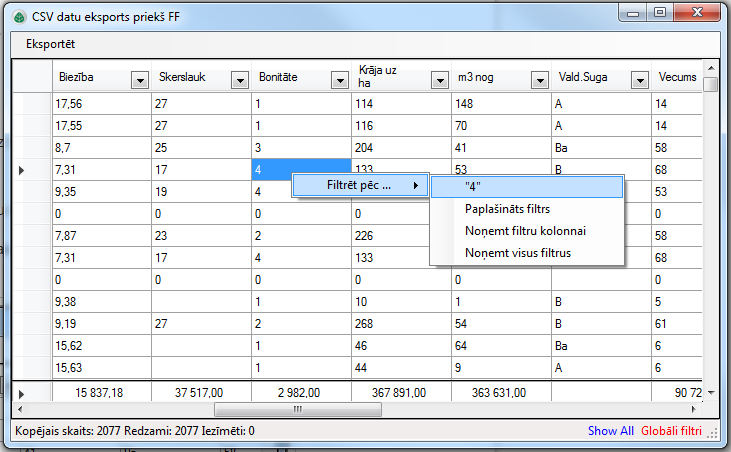
Task: Click the Show All link
Action: coord(610,431)
